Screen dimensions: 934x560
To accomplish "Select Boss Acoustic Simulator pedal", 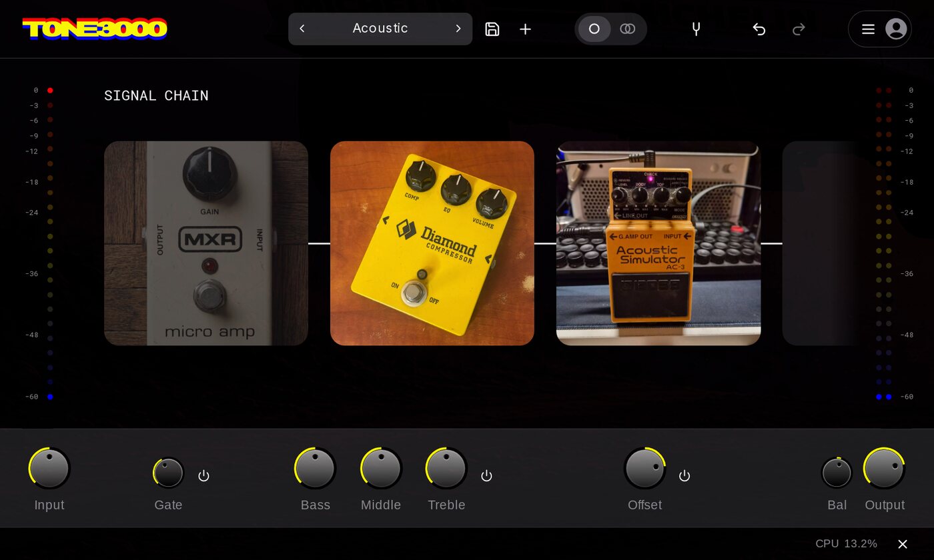I will 658,243.
